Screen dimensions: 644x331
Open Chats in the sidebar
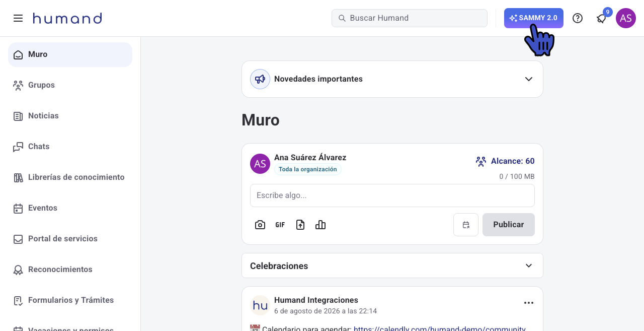point(70,147)
